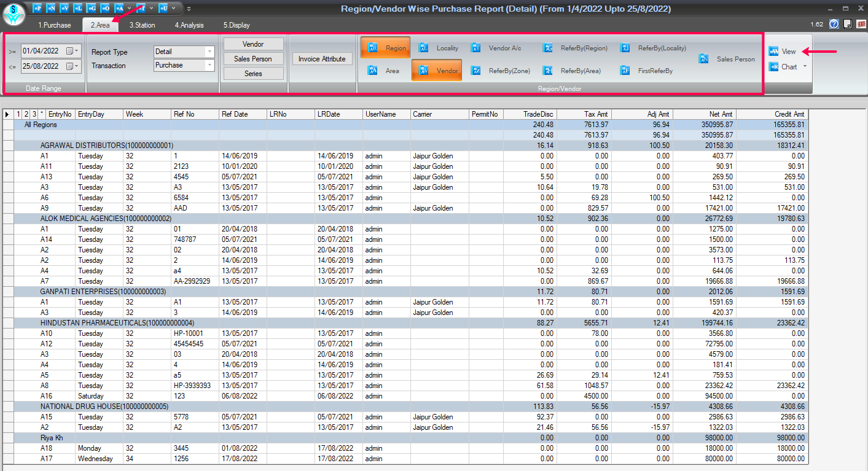Click the Chart icon in ribbon
The height and width of the screenshot is (471, 868).
773,67
